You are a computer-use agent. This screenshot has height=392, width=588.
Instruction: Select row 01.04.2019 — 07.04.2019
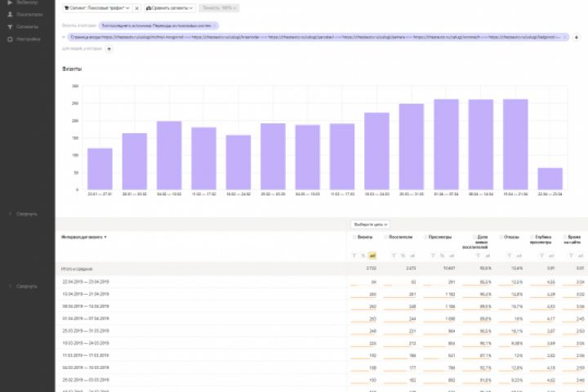(x=322, y=318)
